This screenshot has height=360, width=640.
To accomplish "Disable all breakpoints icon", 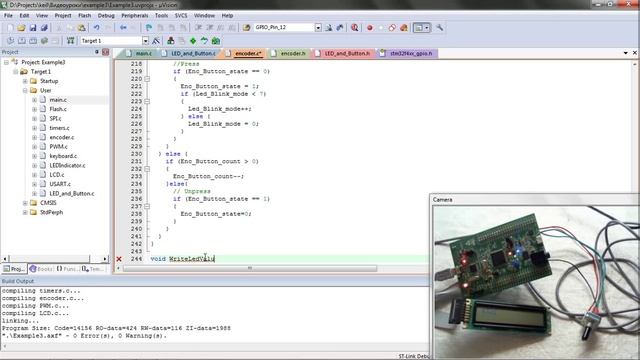I will point(392,28).
